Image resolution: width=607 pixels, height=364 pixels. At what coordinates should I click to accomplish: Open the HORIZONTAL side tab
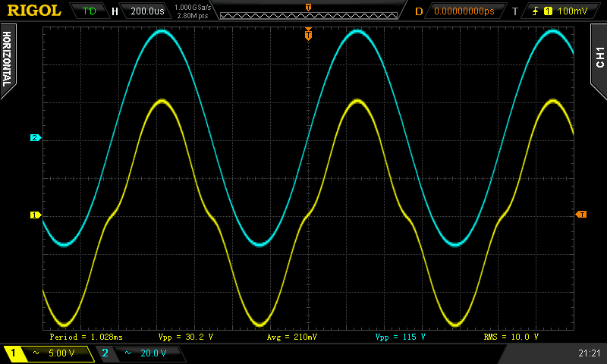click(x=8, y=60)
